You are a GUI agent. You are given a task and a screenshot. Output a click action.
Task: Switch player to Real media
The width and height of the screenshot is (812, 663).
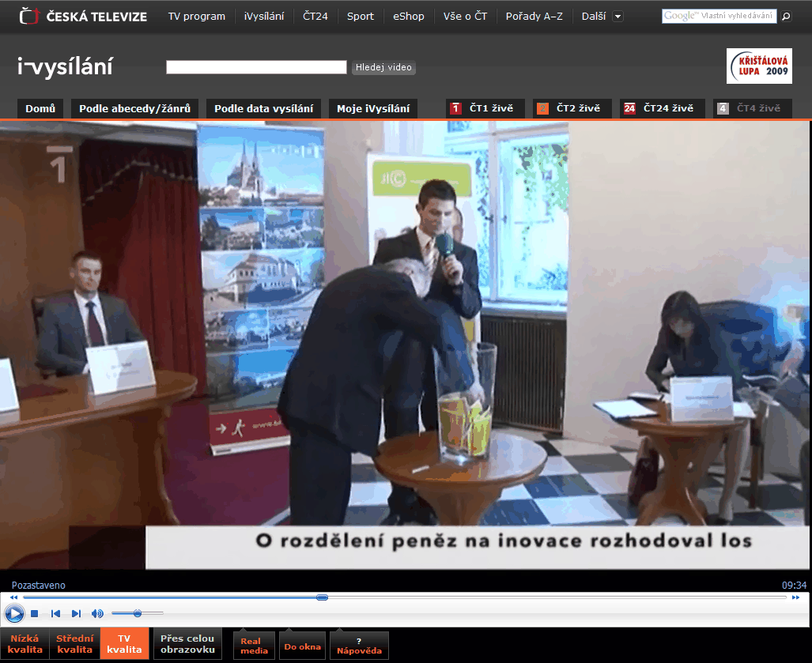[x=254, y=646]
